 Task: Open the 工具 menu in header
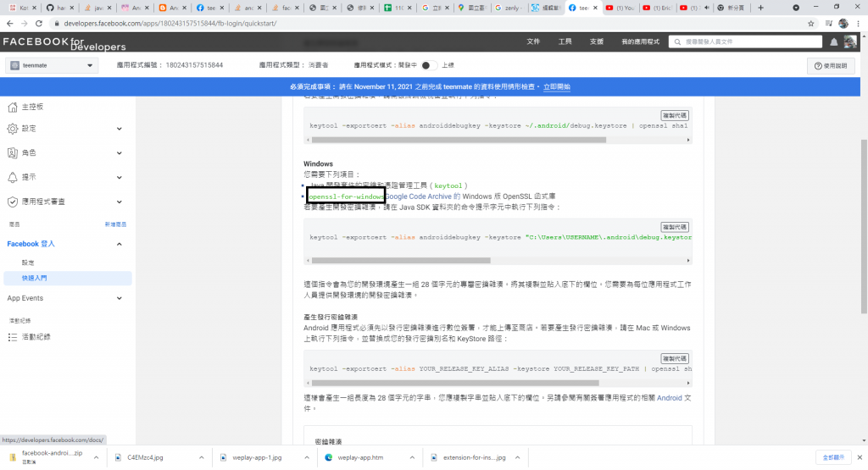(x=565, y=41)
